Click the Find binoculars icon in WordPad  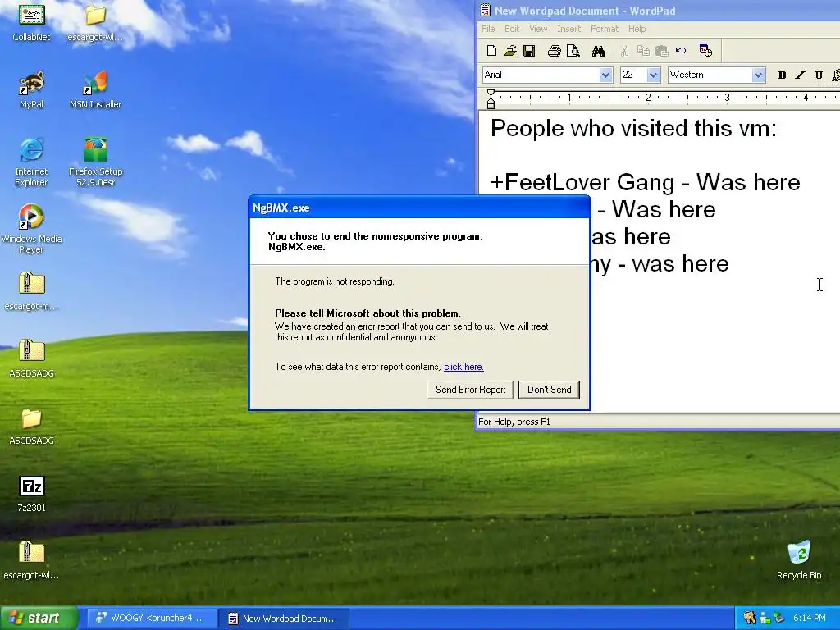(598, 51)
